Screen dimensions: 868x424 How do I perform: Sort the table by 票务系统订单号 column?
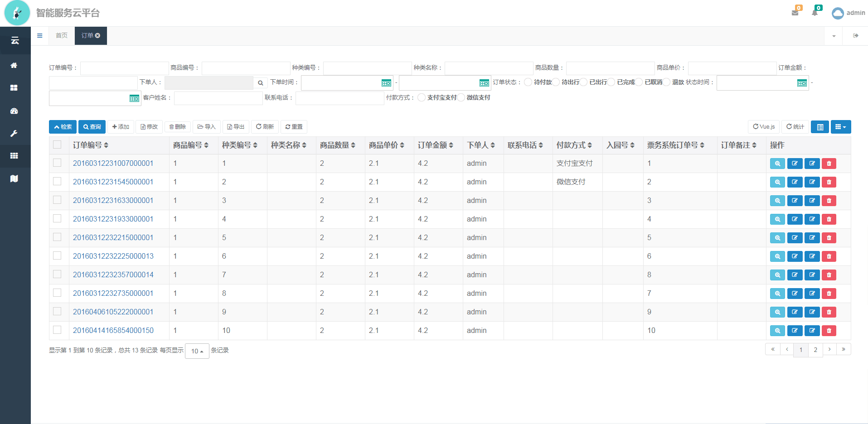pos(676,145)
